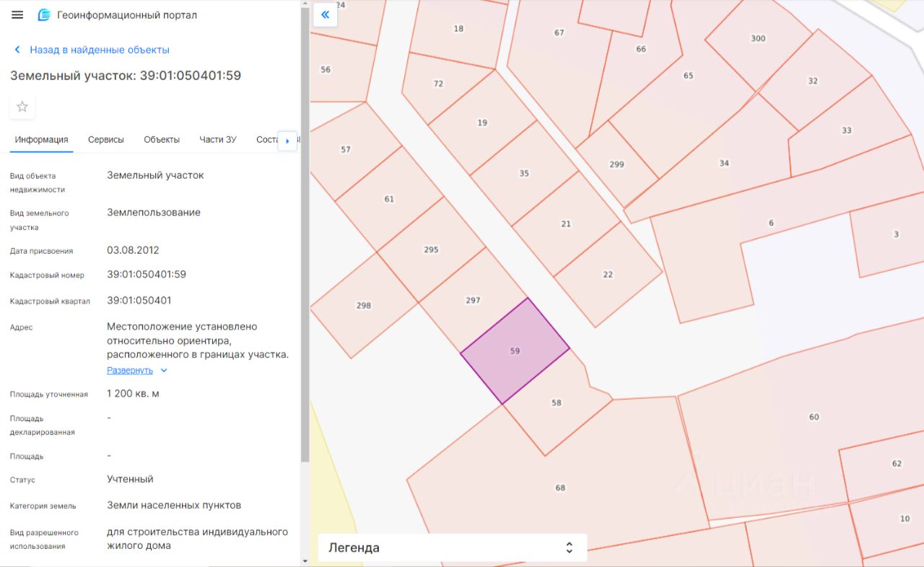This screenshot has height=567, width=924.
Task: Click Развернуть to expand address
Action: [130, 370]
